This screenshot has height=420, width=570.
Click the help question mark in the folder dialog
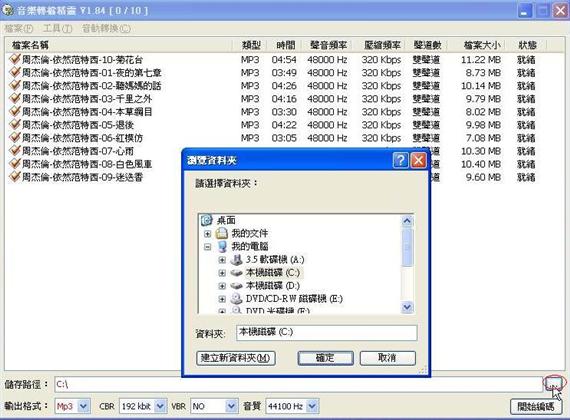click(x=400, y=160)
